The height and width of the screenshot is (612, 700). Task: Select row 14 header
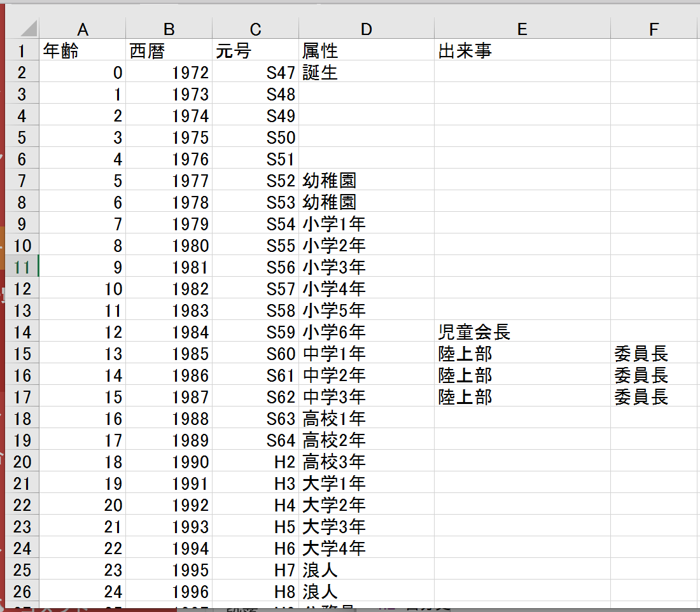click(x=22, y=331)
